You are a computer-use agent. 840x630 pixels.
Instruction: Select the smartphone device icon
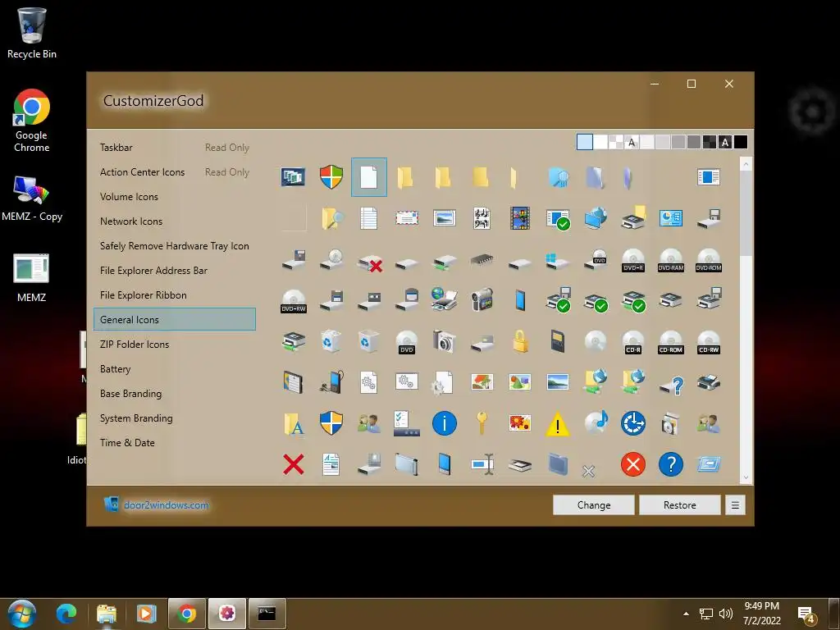pyautogui.click(x=520, y=300)
